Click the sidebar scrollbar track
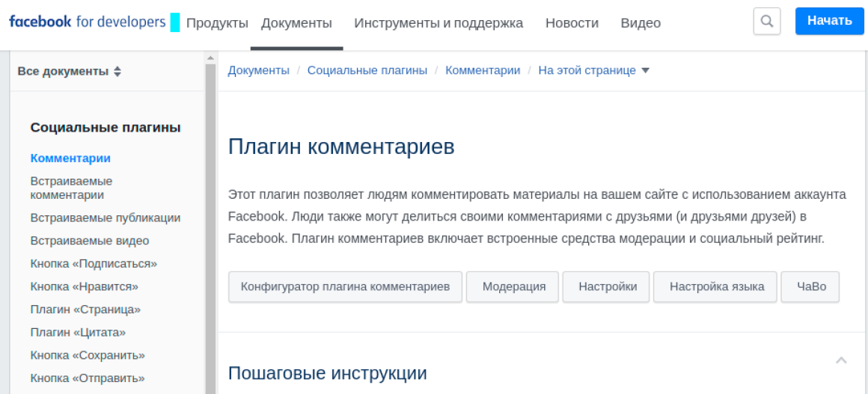 pyautogui.click(x=210, y=228)
